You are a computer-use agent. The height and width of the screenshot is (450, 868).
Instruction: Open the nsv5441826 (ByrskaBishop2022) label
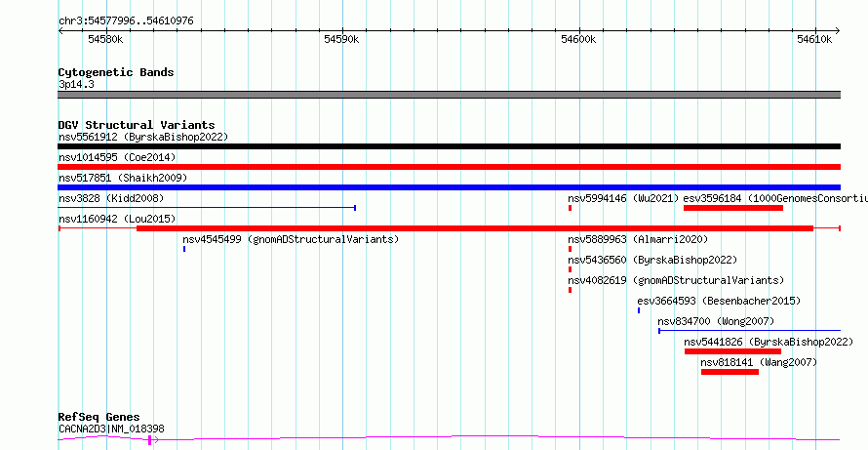tap(769, 342)
